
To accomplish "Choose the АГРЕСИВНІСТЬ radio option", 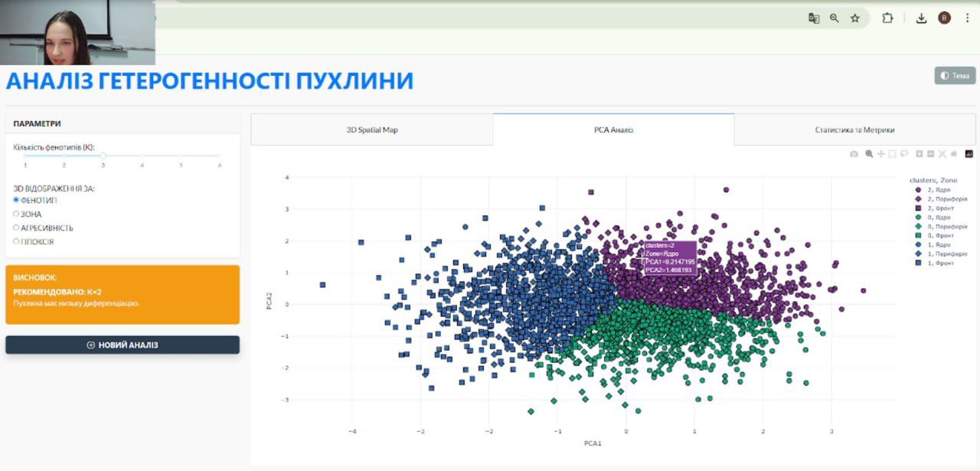I will tap(16, 228).
